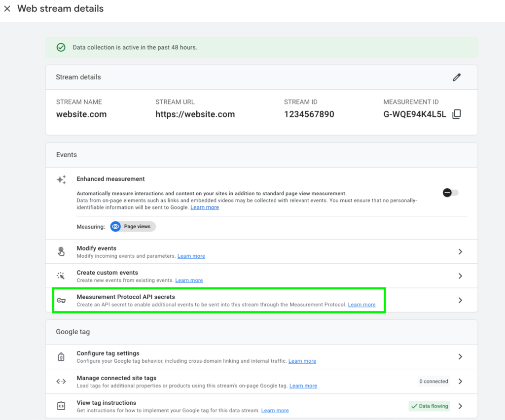The height and width of the screenshot is (420, 505).
Task: Click the View tag instructions code icon
Action: (x=61, y=406)
